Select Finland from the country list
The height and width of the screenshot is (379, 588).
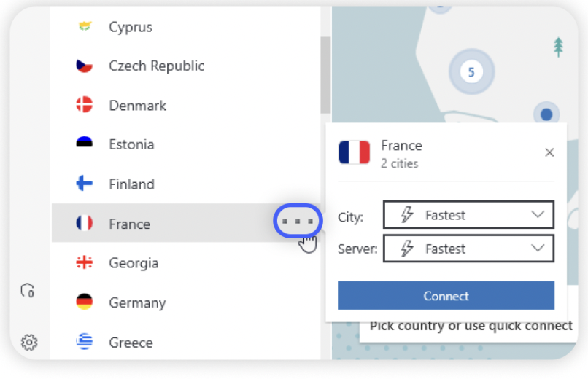tap(131, 184)
